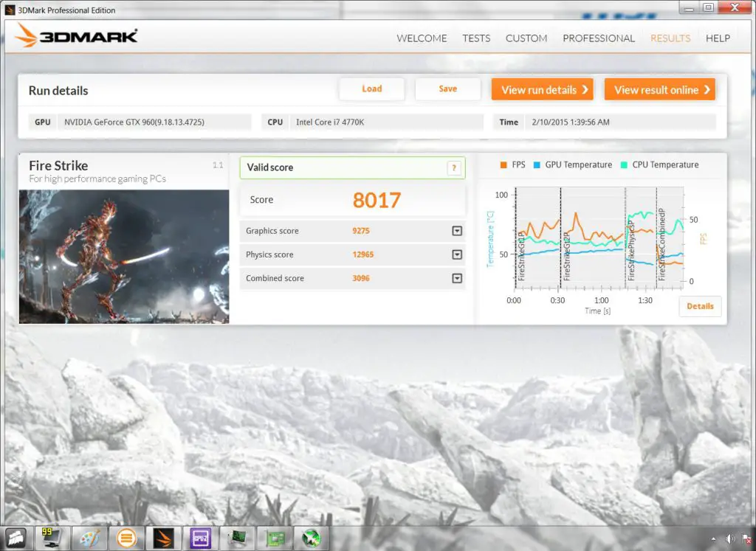Click the Load button

click(372, 89)
